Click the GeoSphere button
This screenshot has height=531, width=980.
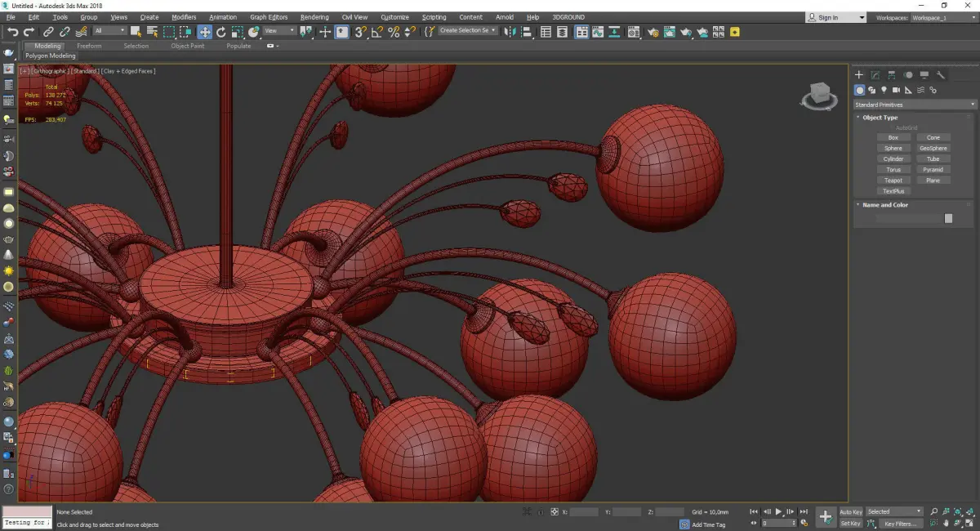click(x=933, y=149)
